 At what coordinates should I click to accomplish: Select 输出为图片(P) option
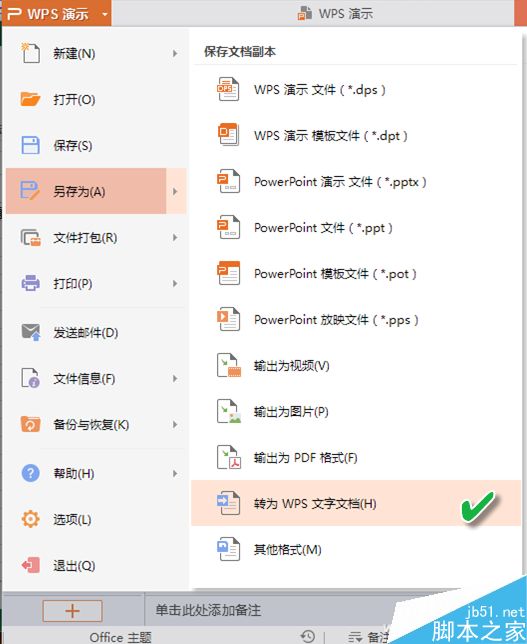click(x=356, y=411)
